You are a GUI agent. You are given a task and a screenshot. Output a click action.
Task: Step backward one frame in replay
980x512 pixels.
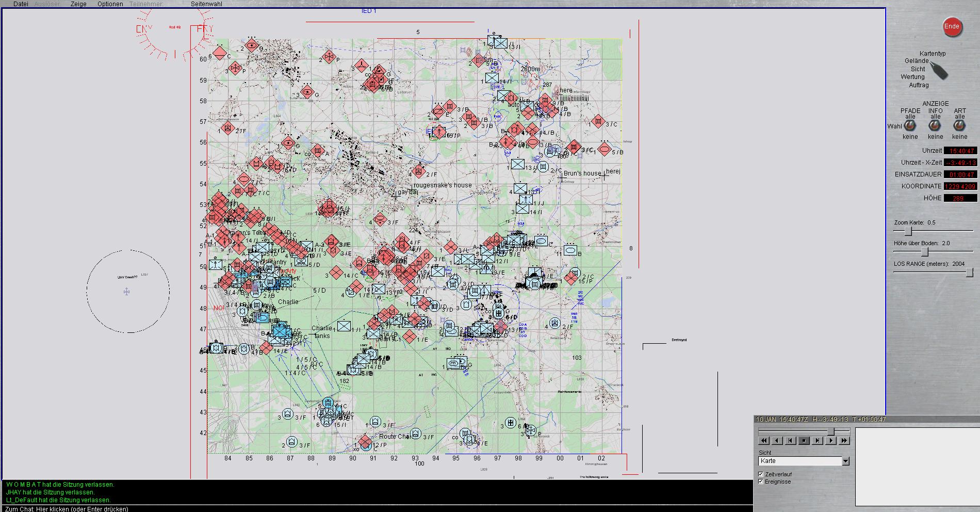coord(791,440)
